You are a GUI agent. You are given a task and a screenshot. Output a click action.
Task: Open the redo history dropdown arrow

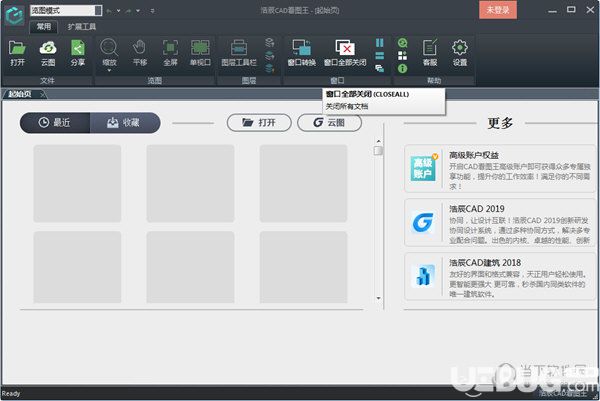pos(138,11)
